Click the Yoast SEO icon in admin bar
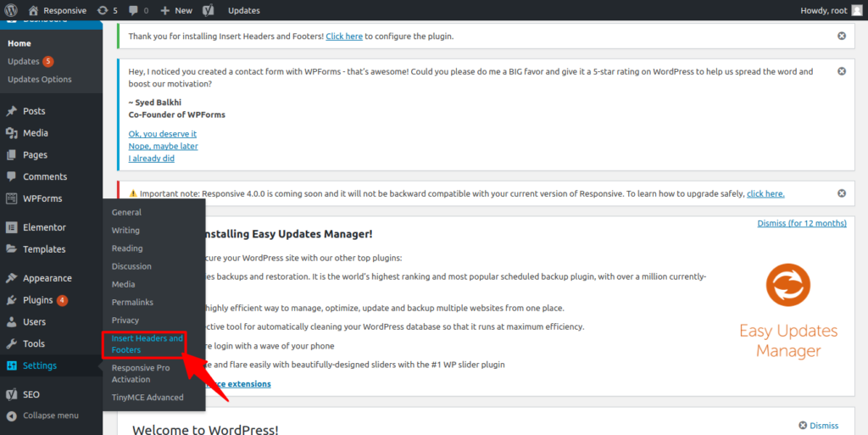 tap(209, 10)
